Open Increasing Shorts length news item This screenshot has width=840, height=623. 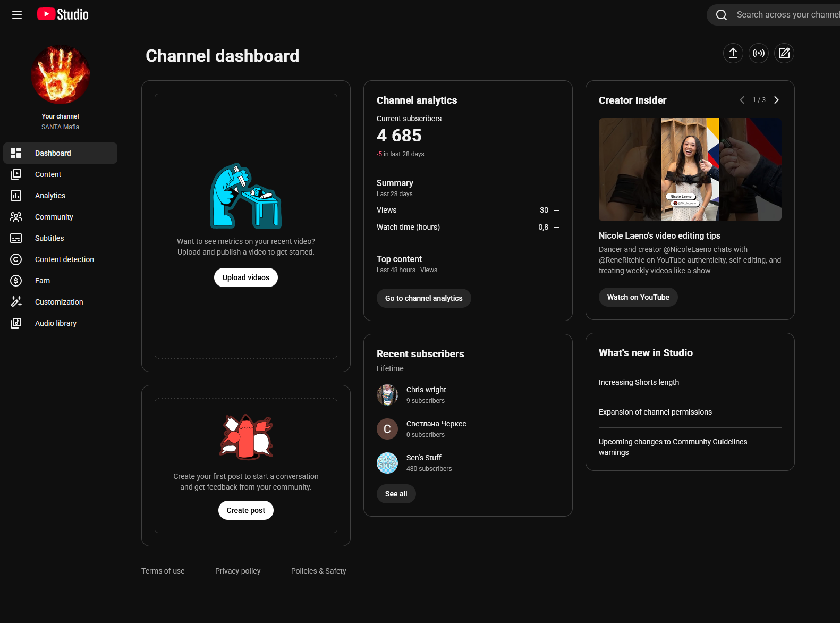point(639,382)
